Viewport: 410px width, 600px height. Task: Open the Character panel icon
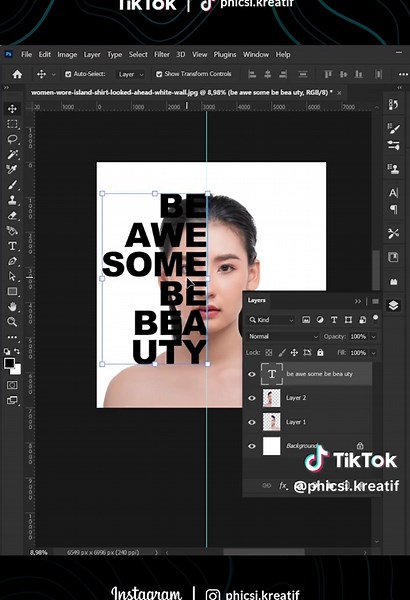pos(393,192)
